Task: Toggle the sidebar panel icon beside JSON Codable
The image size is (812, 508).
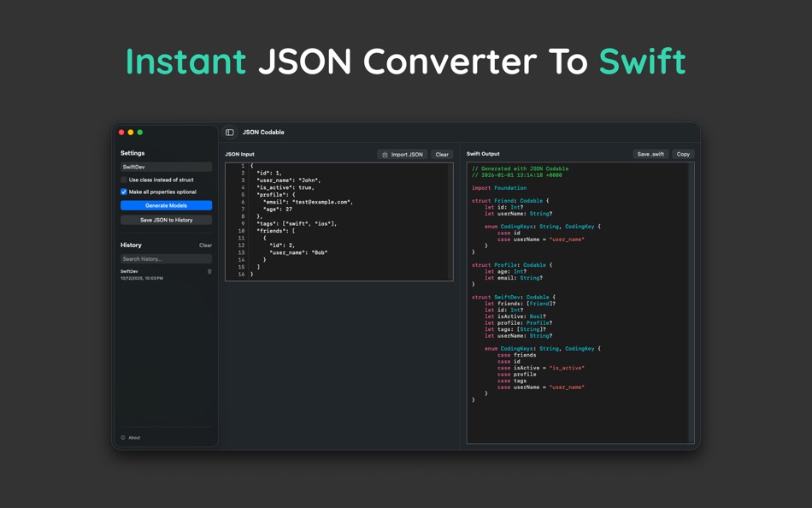Action: coord(229,132)
